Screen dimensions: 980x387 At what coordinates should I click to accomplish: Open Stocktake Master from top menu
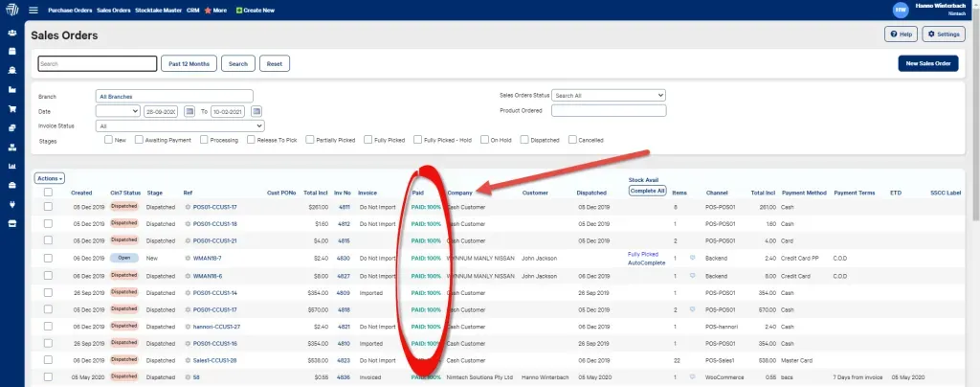point(158,10)
